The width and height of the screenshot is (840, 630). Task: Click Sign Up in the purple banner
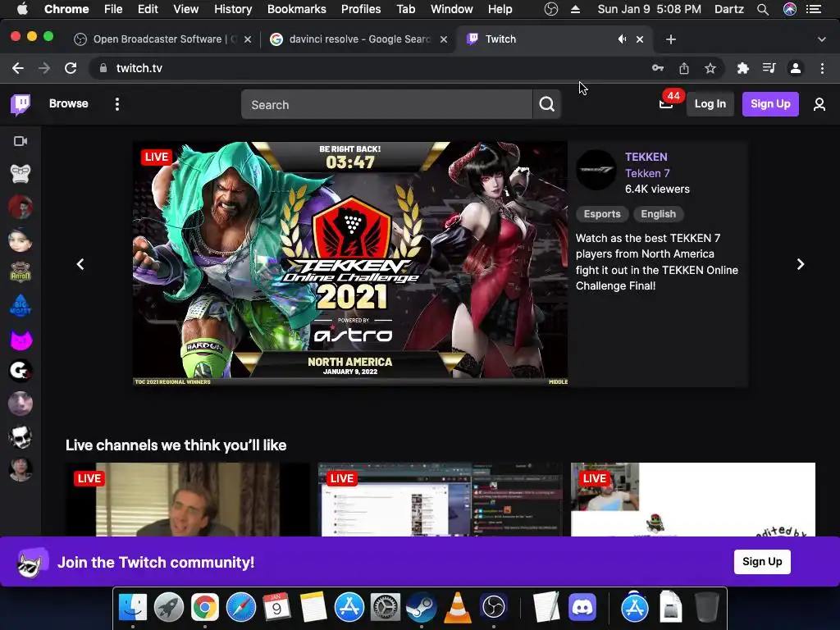click(762, 561)
